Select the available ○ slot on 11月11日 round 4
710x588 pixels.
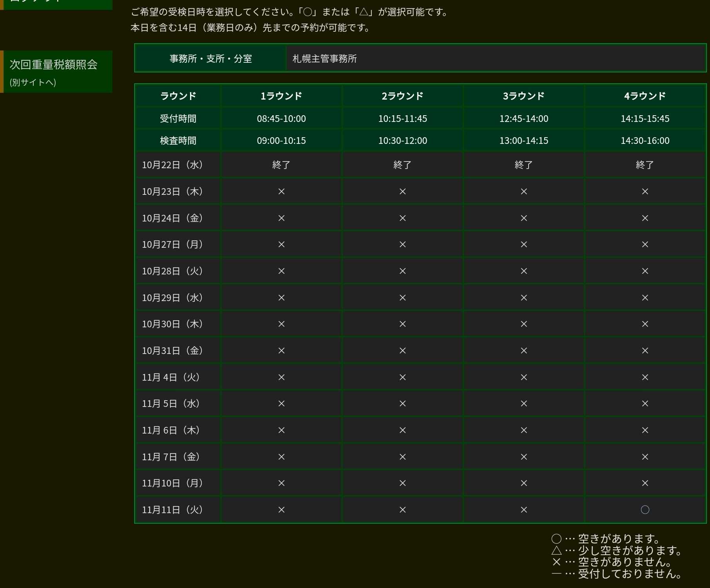click(x=645, y=510)
